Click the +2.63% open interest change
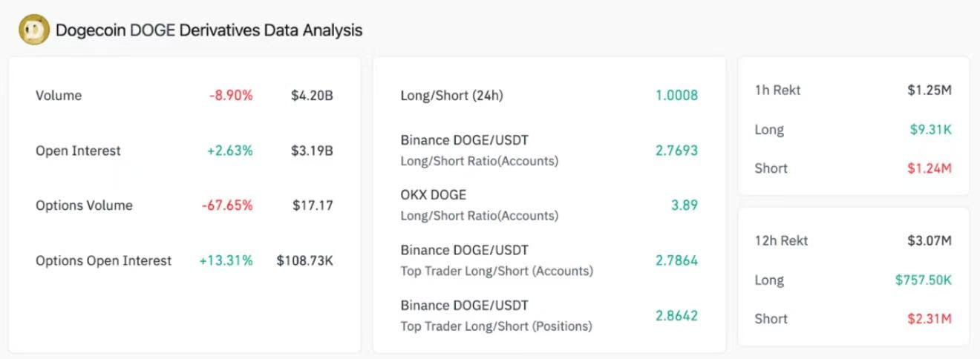The height and width of the screenshot is (359, 980). 230,151
